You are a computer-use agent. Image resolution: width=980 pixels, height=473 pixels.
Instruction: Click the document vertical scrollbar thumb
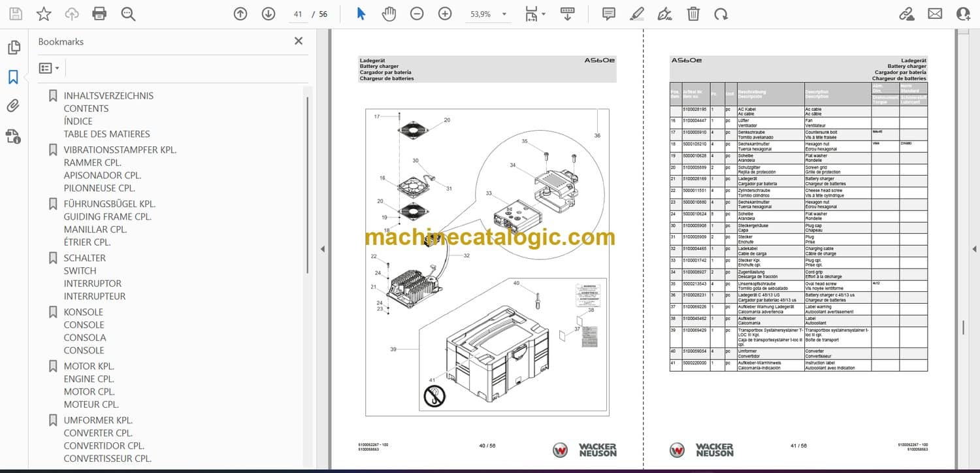[x=964, y=328]
